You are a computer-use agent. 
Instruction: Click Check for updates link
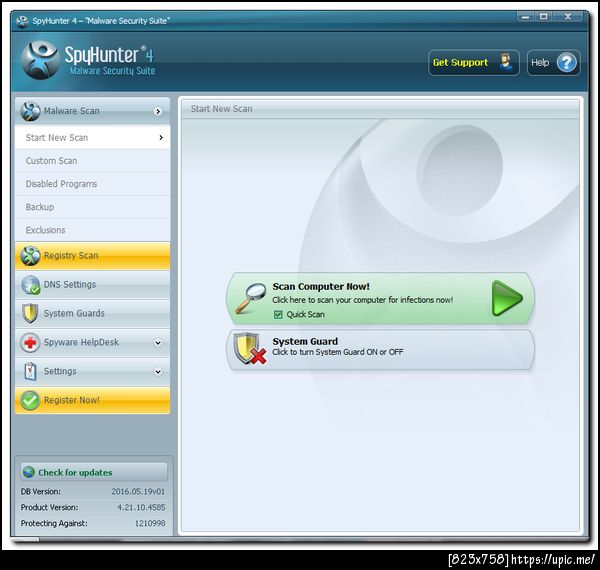75,472
